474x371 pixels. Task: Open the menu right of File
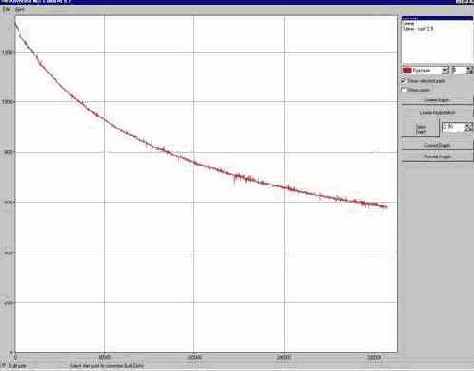pos(20,10)
